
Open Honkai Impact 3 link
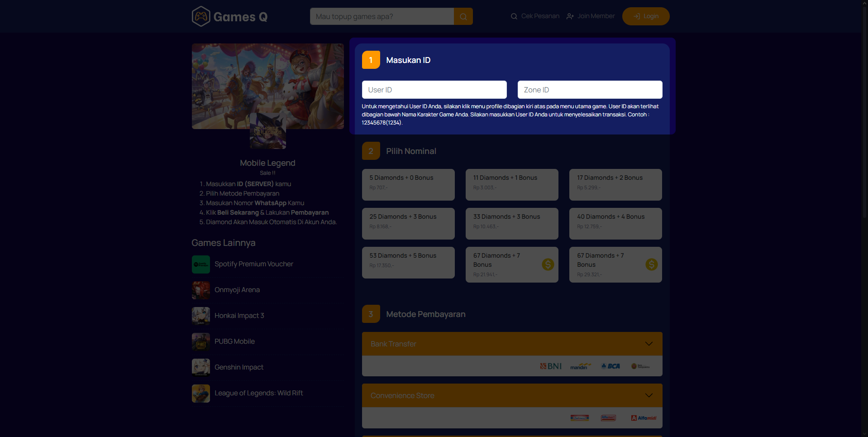(x=239, y=316)
